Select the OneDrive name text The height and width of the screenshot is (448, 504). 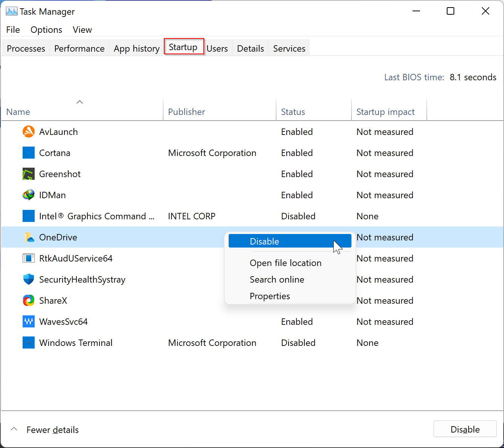tap(58, 237)
